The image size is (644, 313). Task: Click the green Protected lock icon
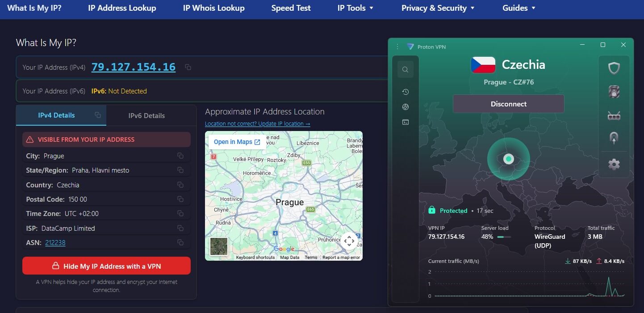432,210
